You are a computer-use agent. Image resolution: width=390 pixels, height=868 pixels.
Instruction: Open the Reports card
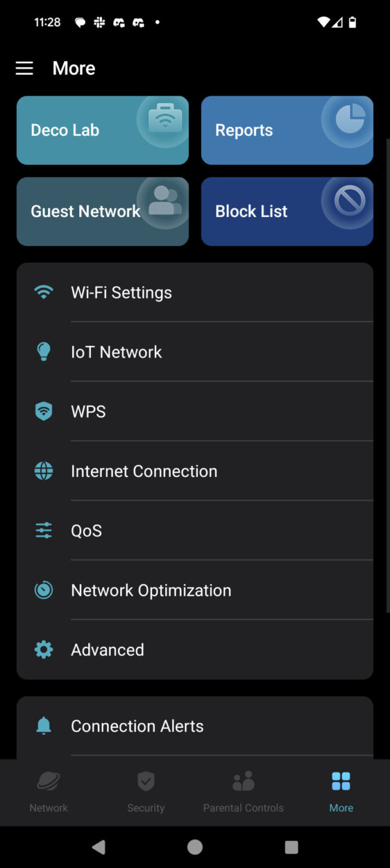(x=287, y=130)
